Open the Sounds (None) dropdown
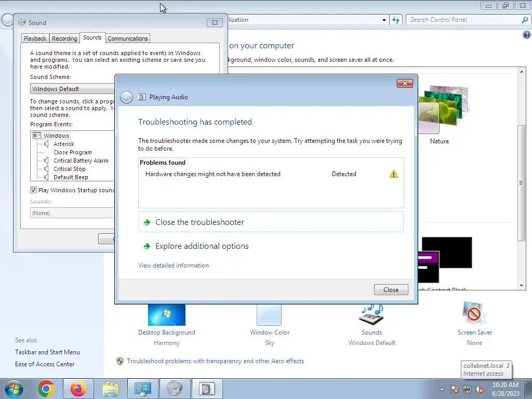This screenshot has height=399, width=532. [73, 213]
